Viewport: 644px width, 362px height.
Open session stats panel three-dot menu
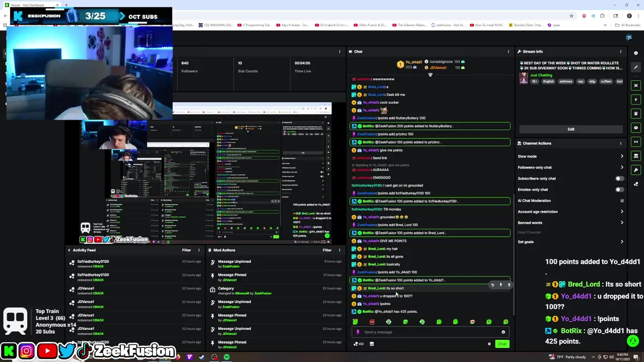click(339, 51)
